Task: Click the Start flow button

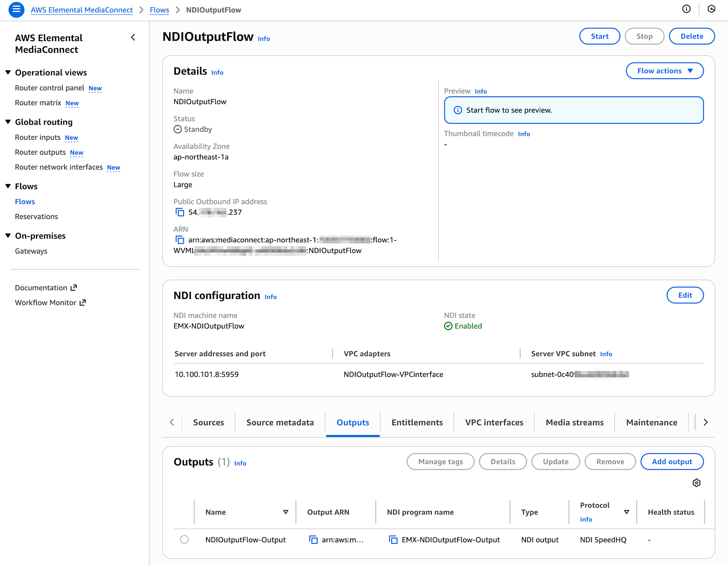Action: point(600,36)
